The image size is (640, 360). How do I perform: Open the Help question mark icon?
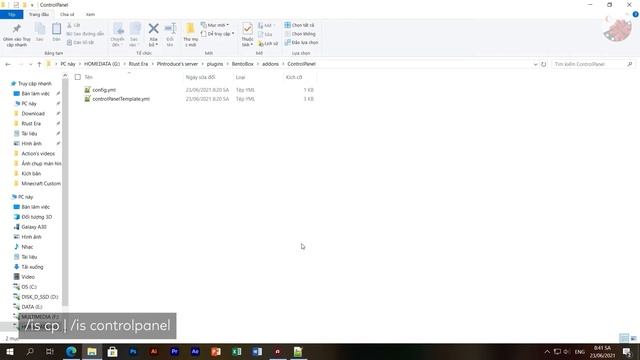point(635,14)
